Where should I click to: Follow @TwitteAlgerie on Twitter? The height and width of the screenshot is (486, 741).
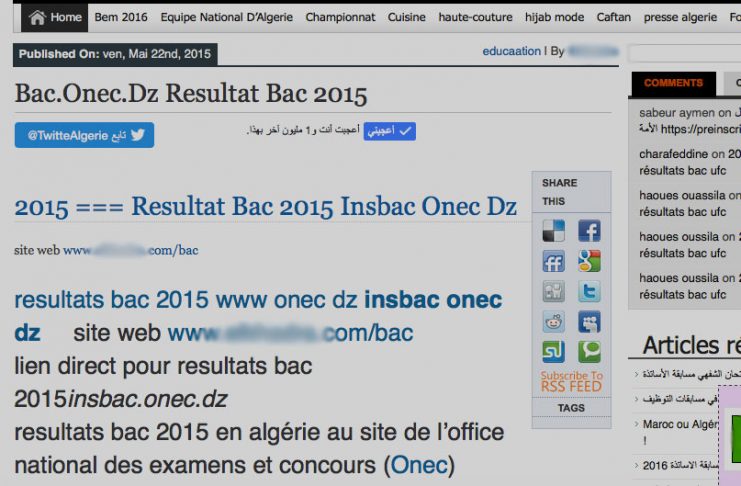point(84,135)
